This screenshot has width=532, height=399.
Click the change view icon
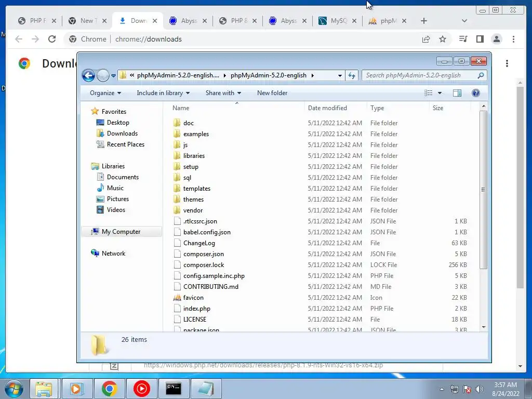point(429,93)
